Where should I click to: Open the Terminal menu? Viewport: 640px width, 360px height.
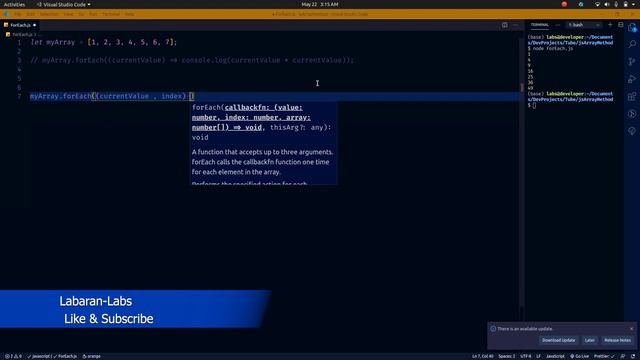coord(111,14)
